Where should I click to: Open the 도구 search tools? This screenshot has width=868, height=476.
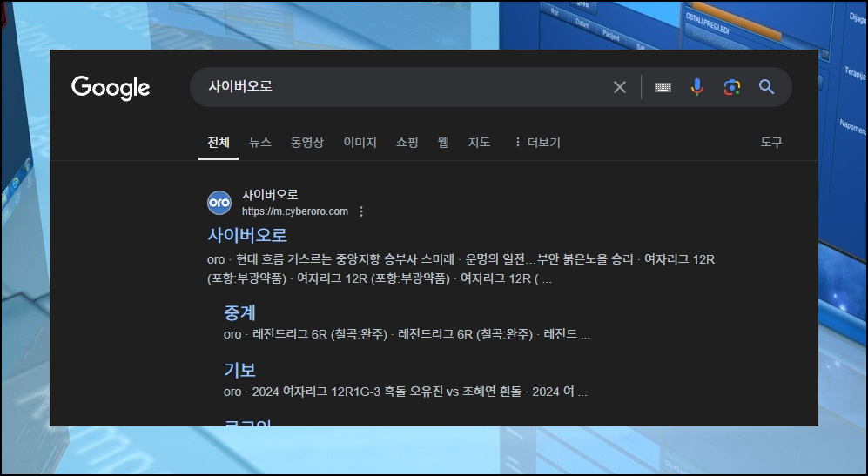point(771,142)
